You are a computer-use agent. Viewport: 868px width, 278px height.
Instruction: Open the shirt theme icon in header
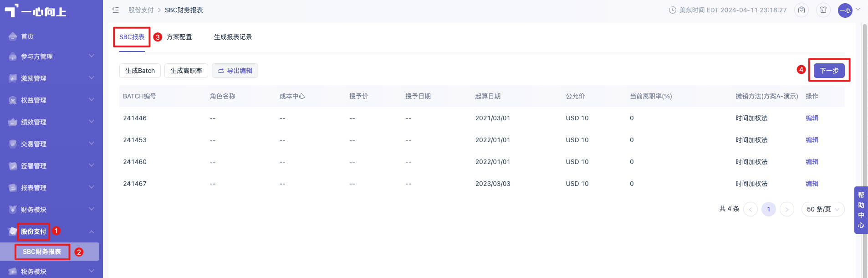pos(823,10)
